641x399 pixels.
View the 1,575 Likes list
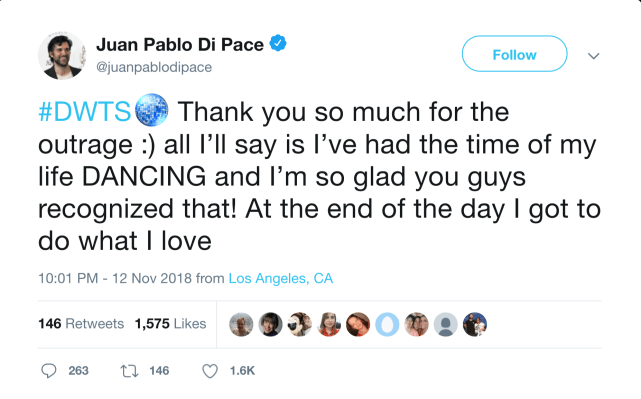(170, 324)
